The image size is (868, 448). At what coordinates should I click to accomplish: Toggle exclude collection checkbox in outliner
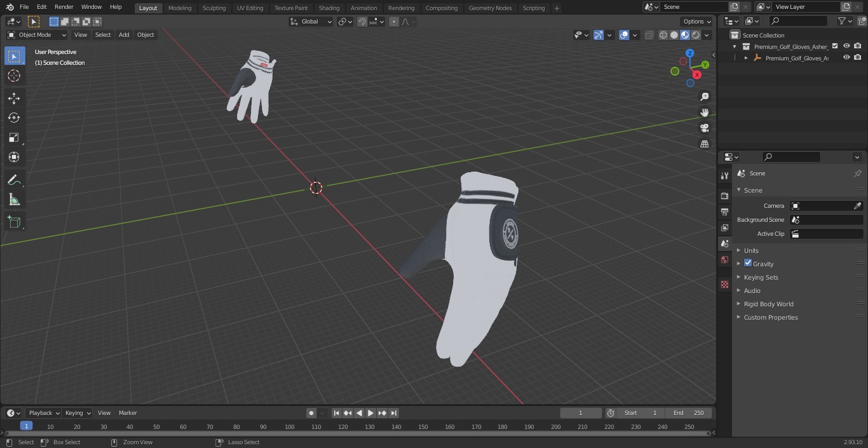[835, 46]
